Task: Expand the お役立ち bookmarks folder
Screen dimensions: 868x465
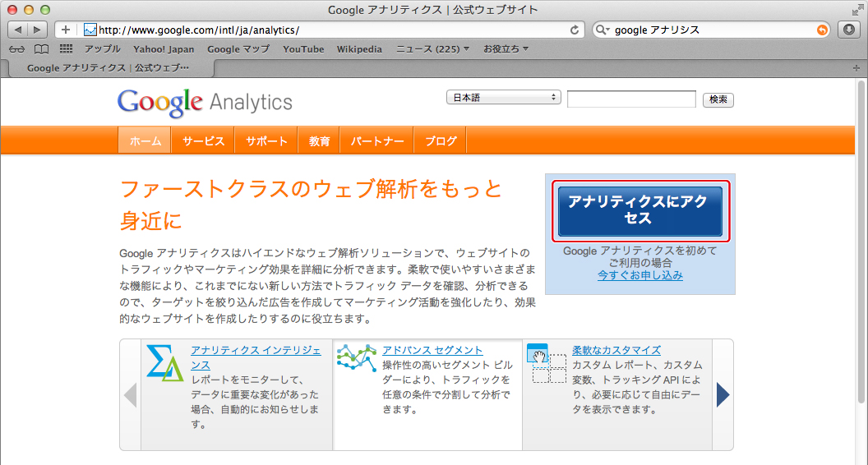Action: pyautogui.click(x=506, y=49)
